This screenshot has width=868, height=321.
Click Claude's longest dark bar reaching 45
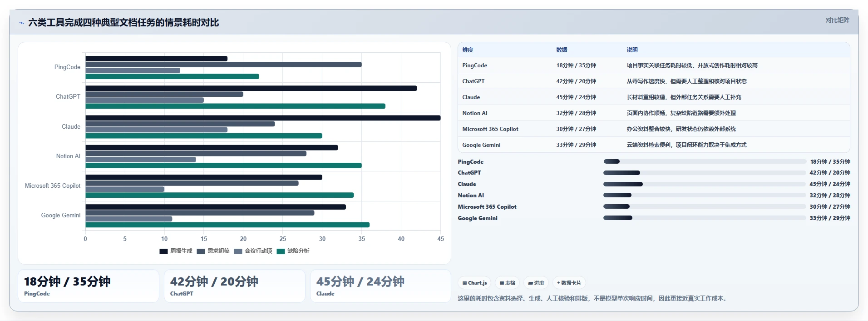pos(263,118)
